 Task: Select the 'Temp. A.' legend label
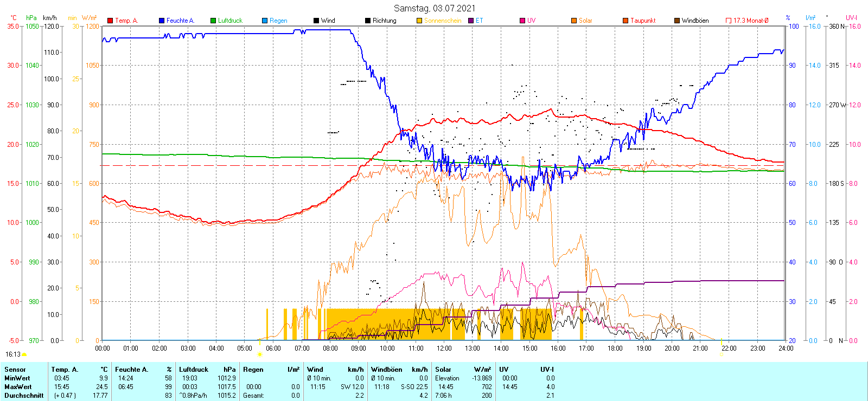click(126, 21)
